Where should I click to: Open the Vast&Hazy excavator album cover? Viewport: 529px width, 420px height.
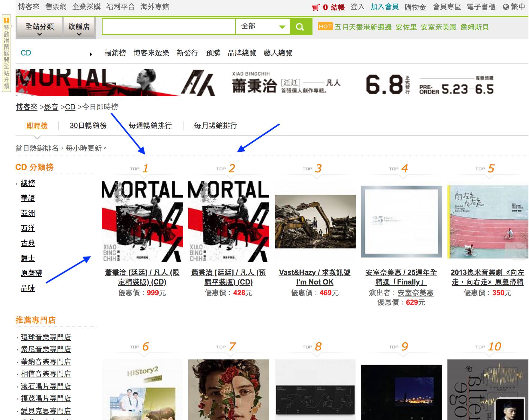pos(315,222)
